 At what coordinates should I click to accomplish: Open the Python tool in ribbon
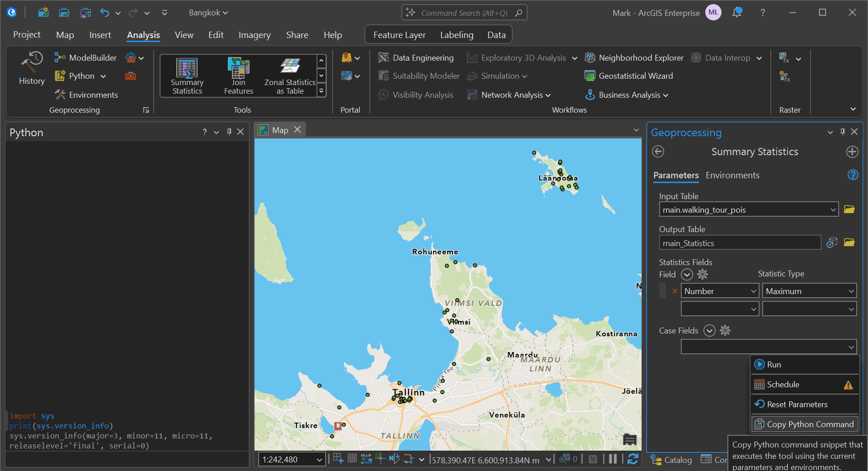[80, 76]
